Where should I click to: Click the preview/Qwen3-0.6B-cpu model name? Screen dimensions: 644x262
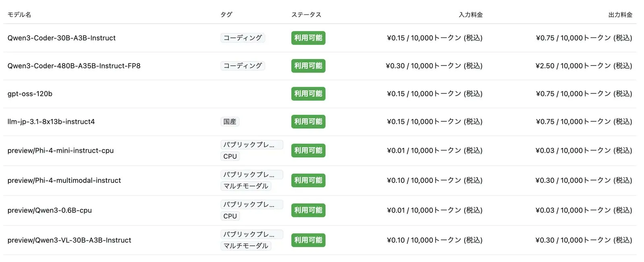coord(50,211)
